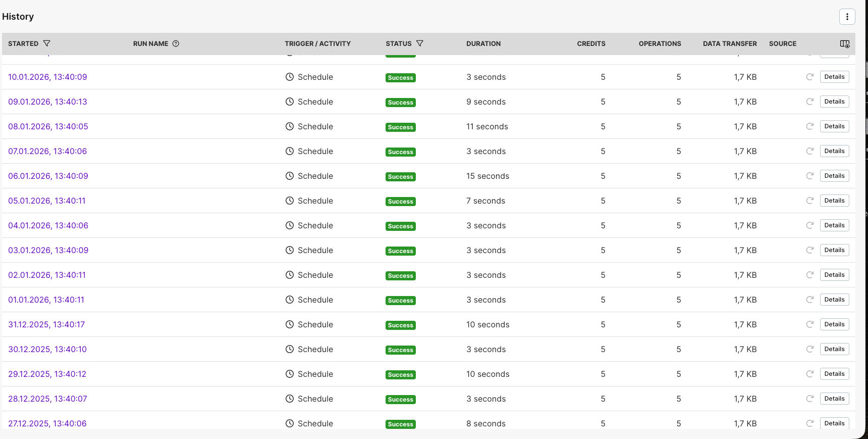Rerun the 08.01.2026 execution

click(x=810, y=126)
